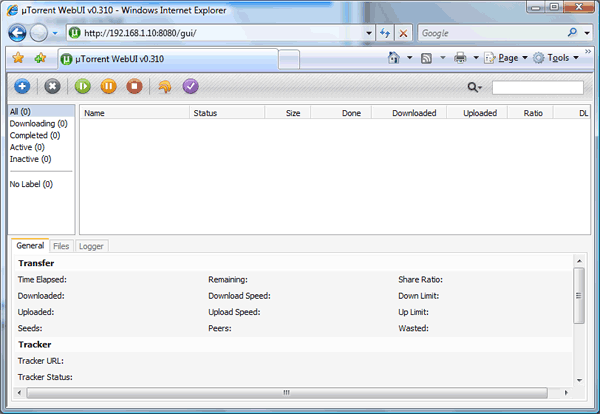Select the Inactive (0) category
This screenshot has width=600, height=414.
[x=41, y=159]
